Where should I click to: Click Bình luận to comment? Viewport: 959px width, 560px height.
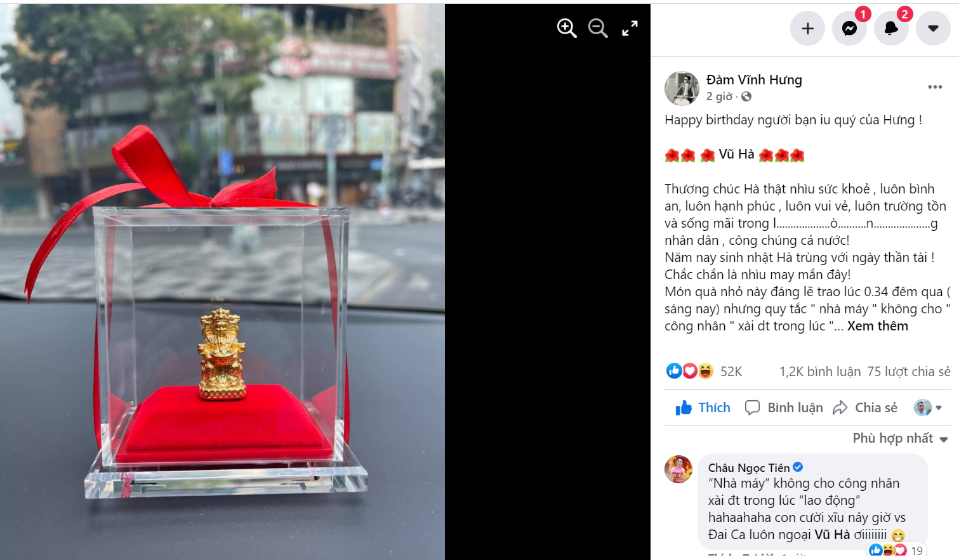(783, 408)
